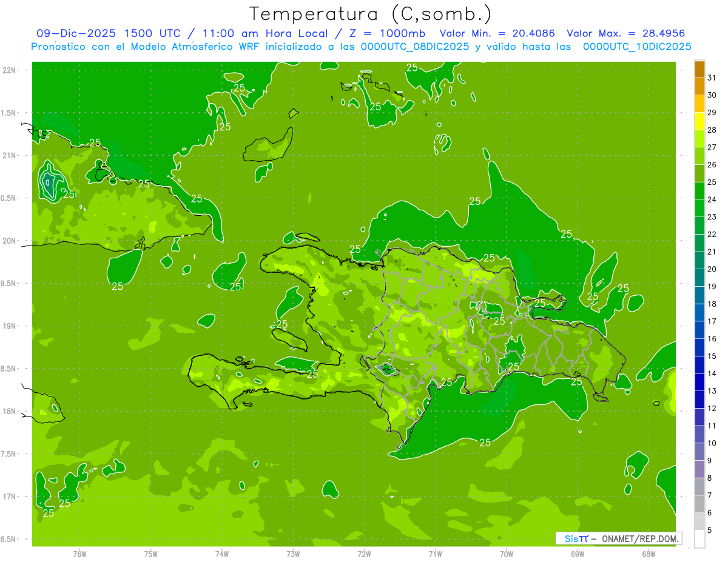Click the 18N latitude label
The height and width of the screenshot is (562, 728).
pos(10,411)
